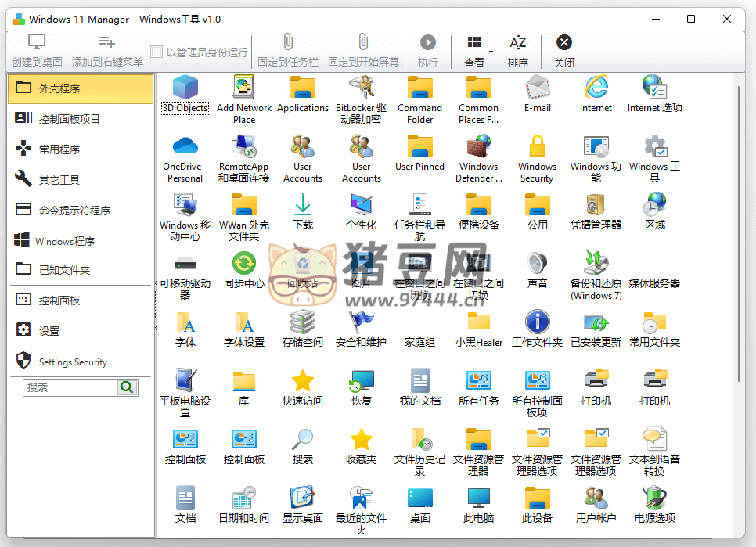This screenshot has width=756, height=547.
Task: Click the Add Network Place icon
Action: click(244, 87)
